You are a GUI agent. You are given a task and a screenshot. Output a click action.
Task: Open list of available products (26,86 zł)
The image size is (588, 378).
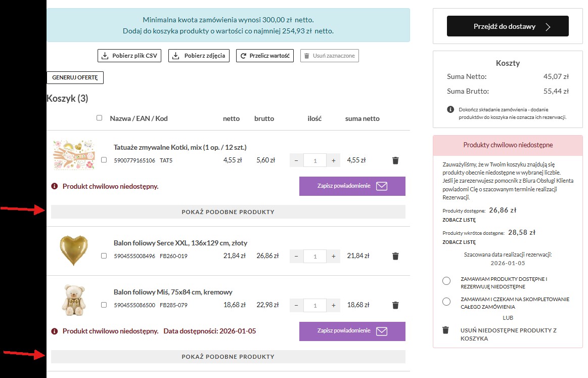(459, 220)
